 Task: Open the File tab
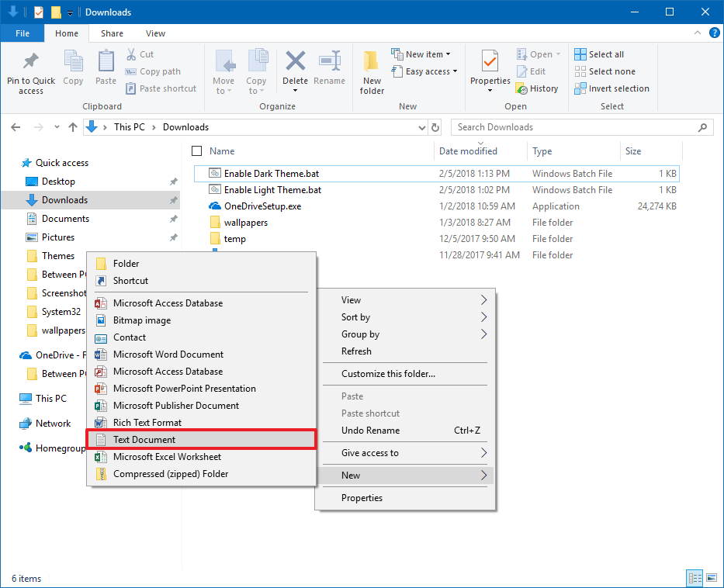23,33
